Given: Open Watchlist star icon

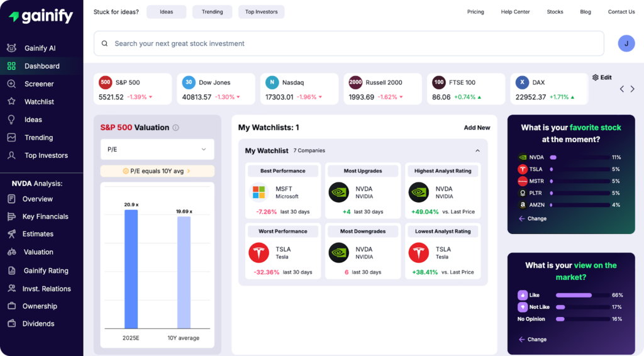Looking at the screenshot, I should click(x=11, y=101).
